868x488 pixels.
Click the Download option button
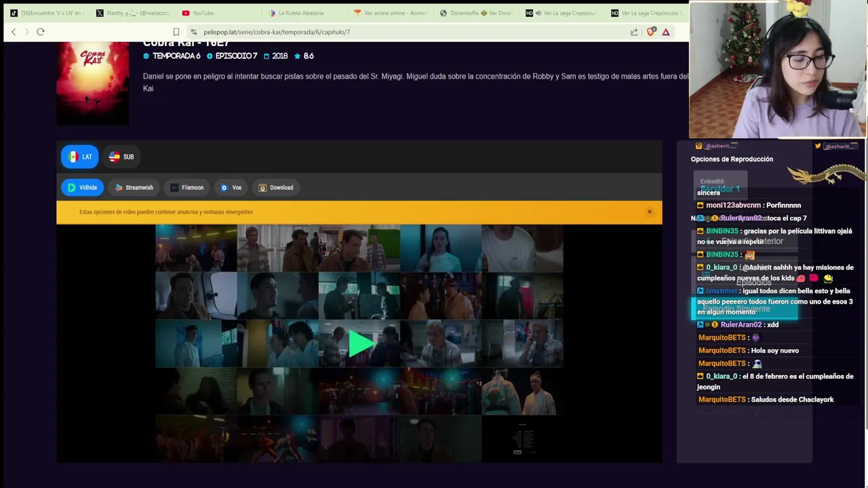(x=276, y=188)
